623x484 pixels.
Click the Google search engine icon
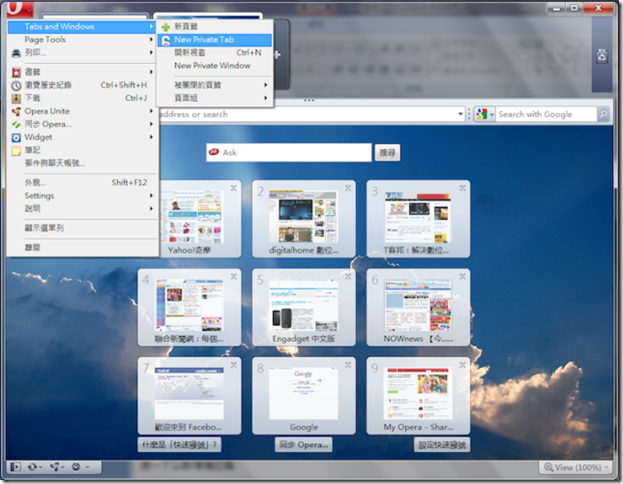click(x=482, y=114)
